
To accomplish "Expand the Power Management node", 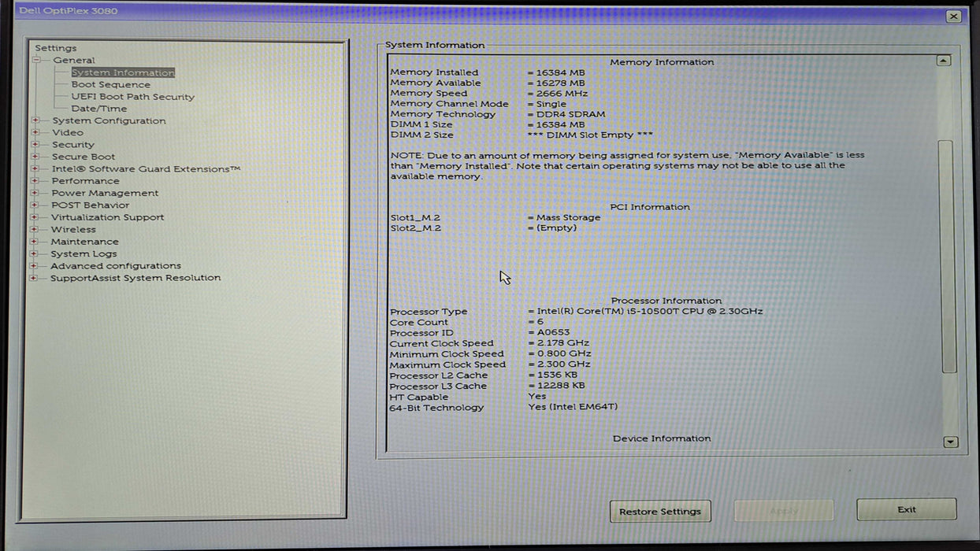I will (x=35, y=193).
